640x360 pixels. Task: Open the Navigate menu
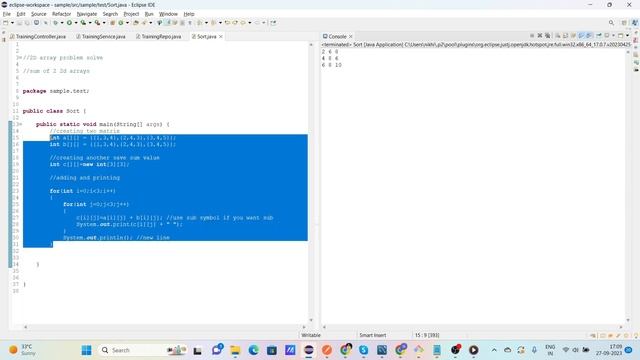(87, 14)
